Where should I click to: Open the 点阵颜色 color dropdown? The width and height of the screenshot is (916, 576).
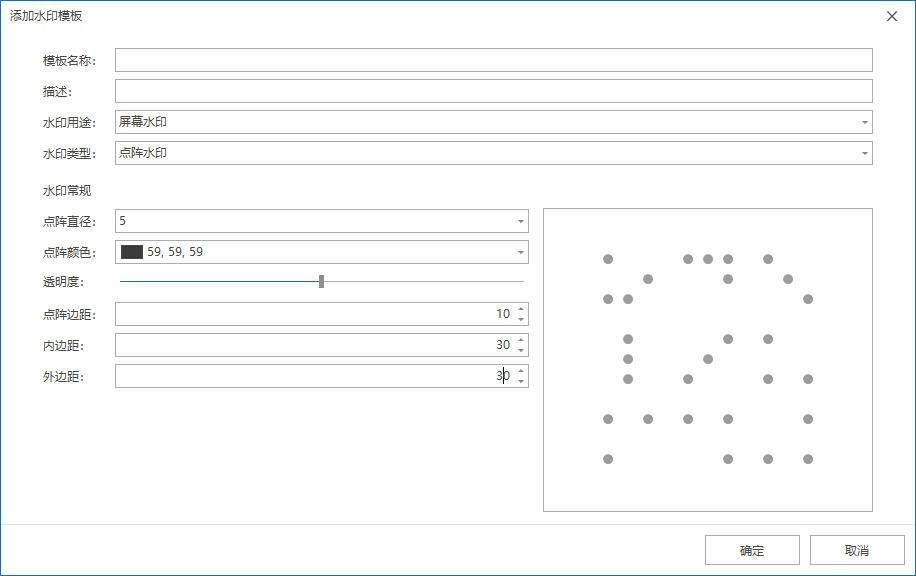tap(520, 252)
